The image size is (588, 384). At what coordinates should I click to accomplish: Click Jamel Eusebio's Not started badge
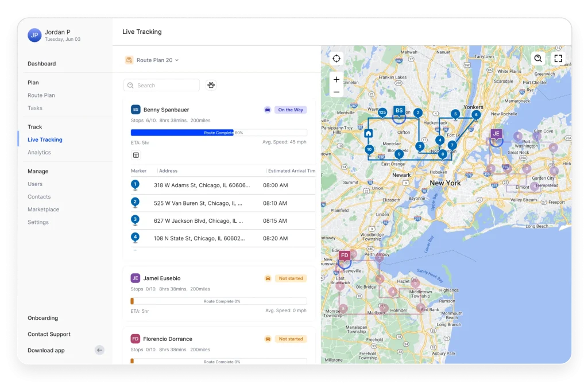tap(291, 278)
